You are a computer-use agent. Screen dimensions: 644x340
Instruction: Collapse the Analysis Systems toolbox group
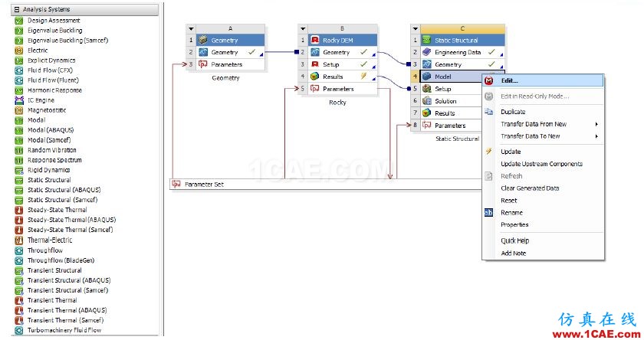[x=17, y=9]
